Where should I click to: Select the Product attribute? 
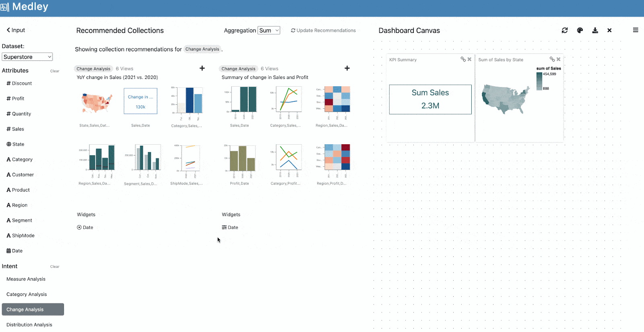(18, 190)
